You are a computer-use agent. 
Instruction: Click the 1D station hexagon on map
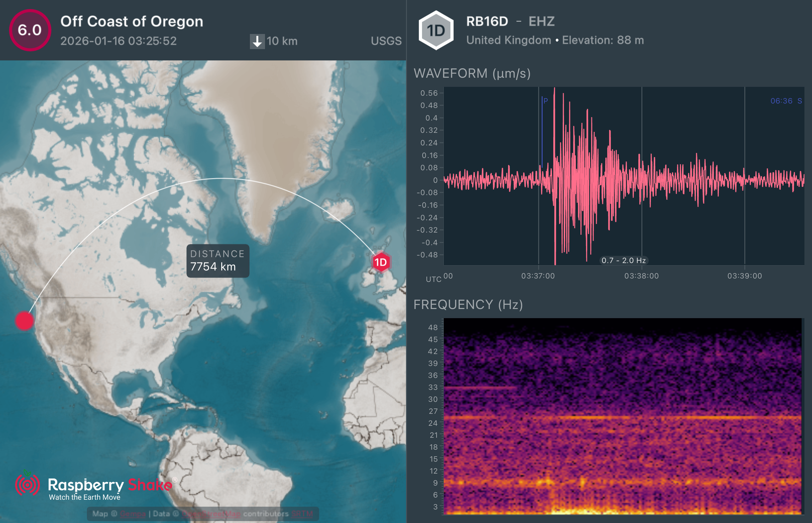point(381,262)
